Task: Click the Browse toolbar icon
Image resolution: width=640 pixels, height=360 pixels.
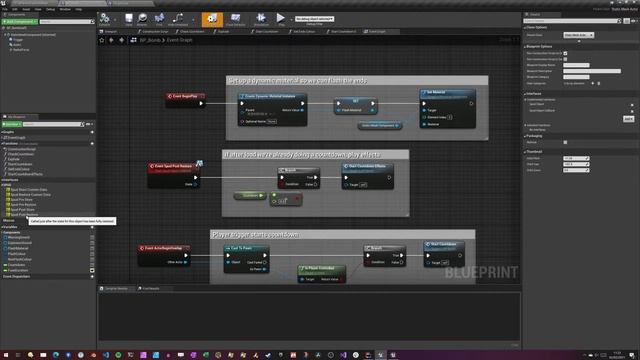Action: [142, 18]
